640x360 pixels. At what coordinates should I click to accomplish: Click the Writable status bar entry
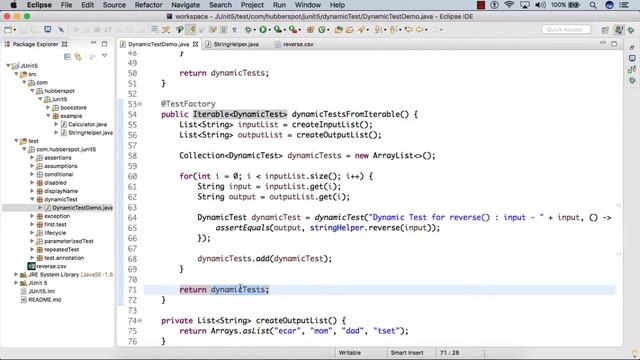[350, 353]
